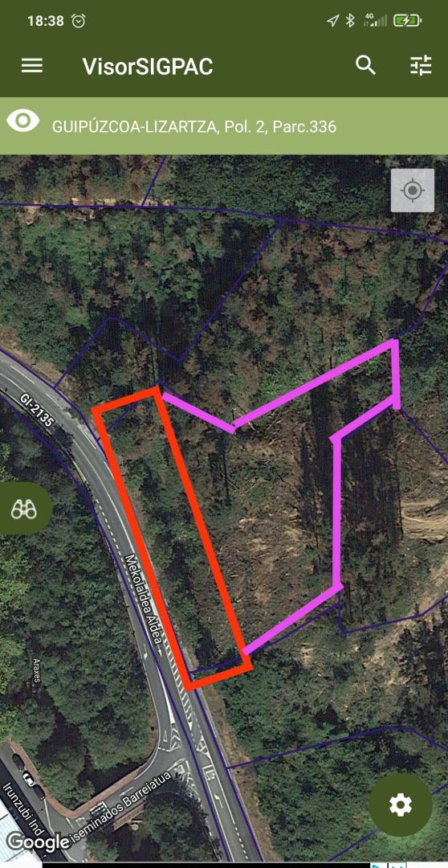This screenshot has height=868, width=448.
Task: Open the hamburger navigation menu
Action: (32, 66)
